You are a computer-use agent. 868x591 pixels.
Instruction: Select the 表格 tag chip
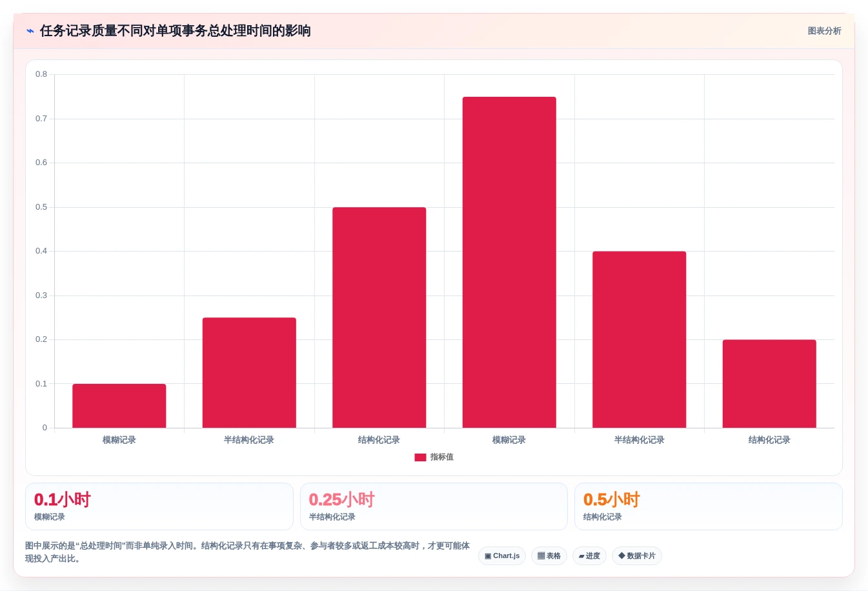[x=549, y=556]
